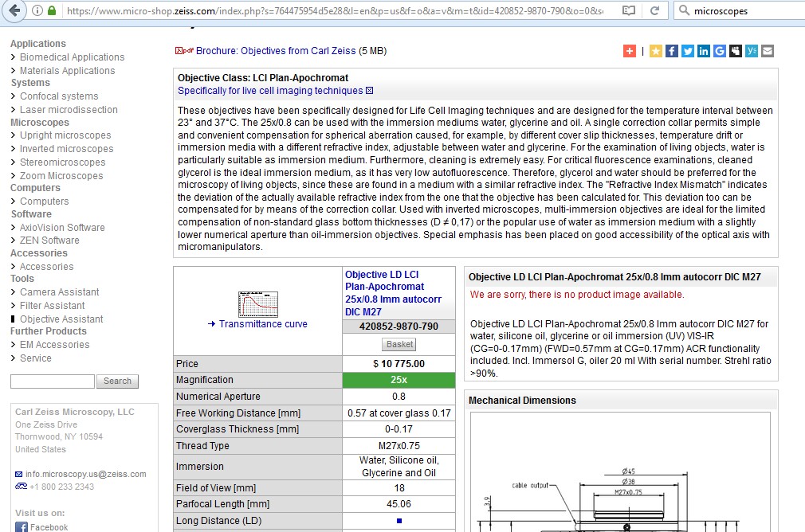The width and height of the screenshot is (805, 532).
Task: Open Biomedical Applications in the sidebar
Action: [72, 57]
